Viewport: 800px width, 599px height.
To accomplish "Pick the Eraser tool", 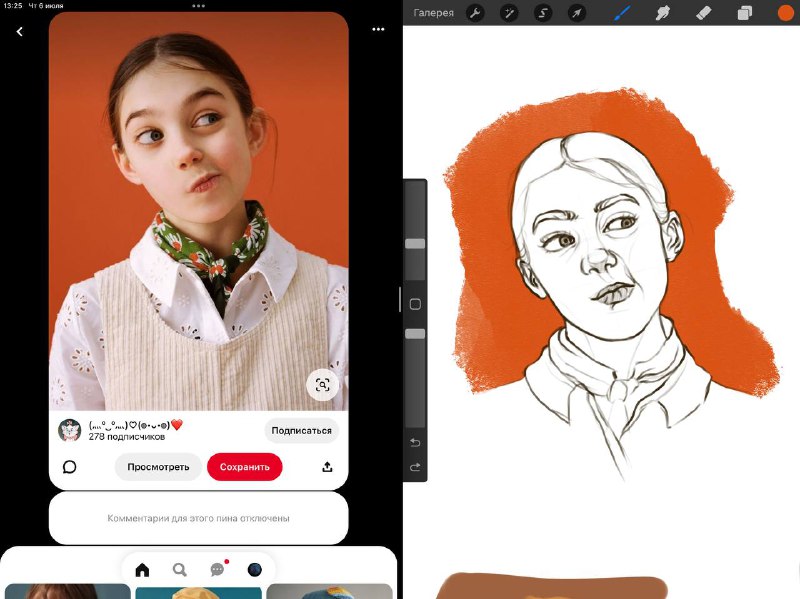I will pos(704,13).
